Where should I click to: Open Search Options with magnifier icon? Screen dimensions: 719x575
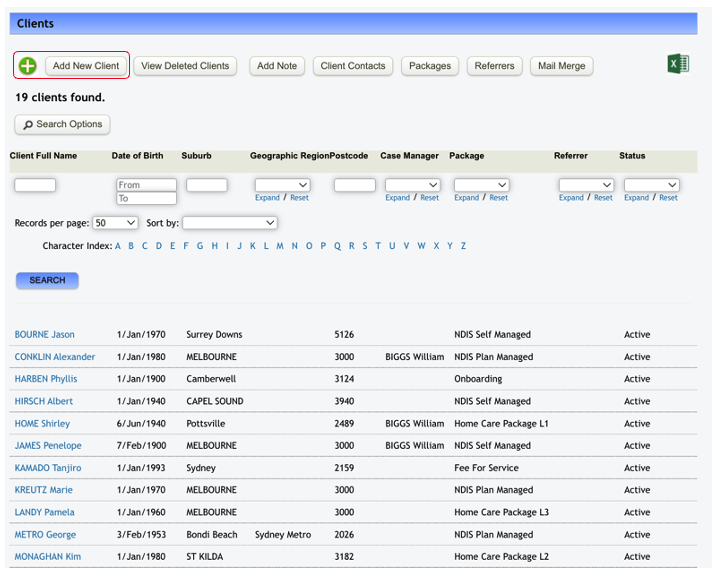click(x=62, y=124)
